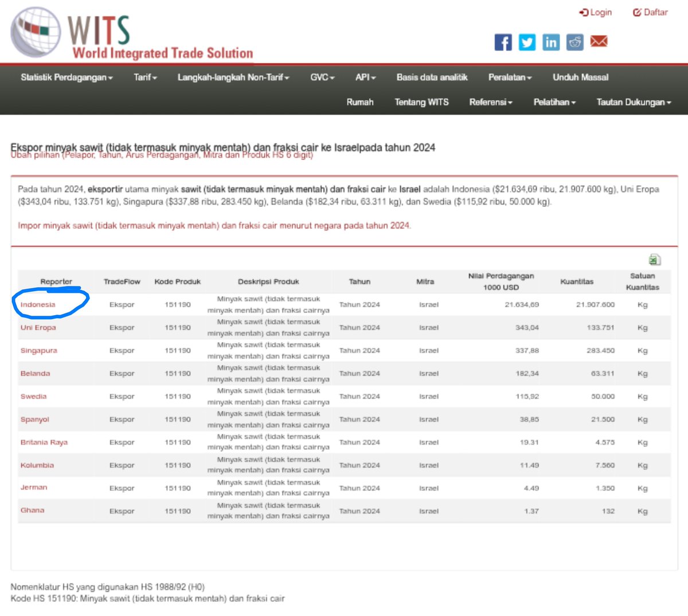Open the LinkedIn share icon
Image resolution: width=688 pixels, height=616 pixels.
click(551, 42)
